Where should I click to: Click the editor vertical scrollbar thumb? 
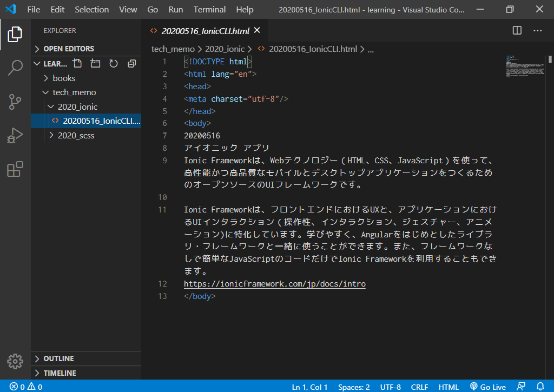point(550,59)
